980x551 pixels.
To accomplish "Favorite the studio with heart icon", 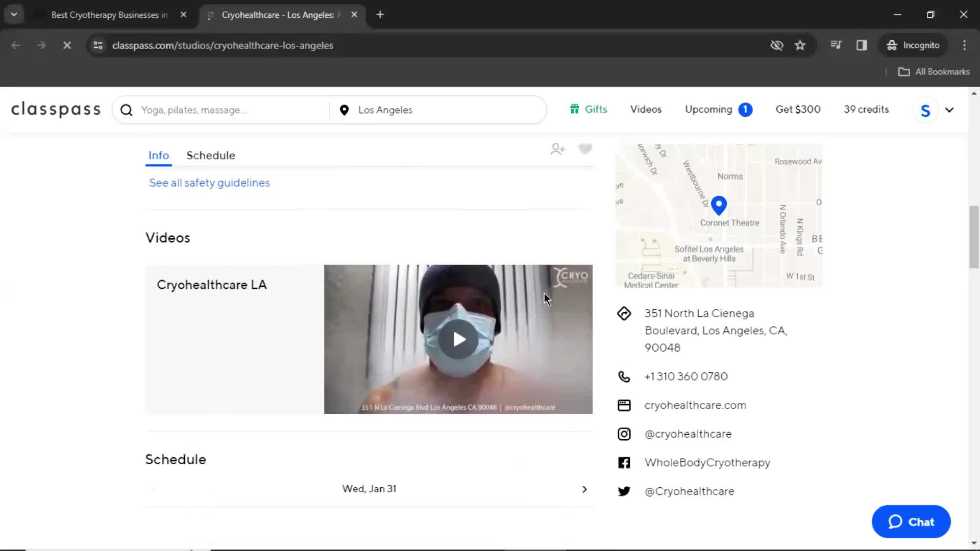I will (x=585, y=149).
